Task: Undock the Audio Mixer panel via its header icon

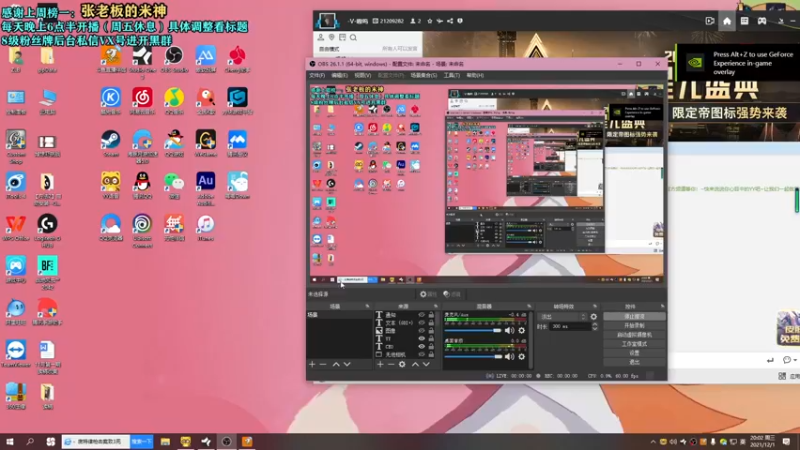Action: click(529, 306)
